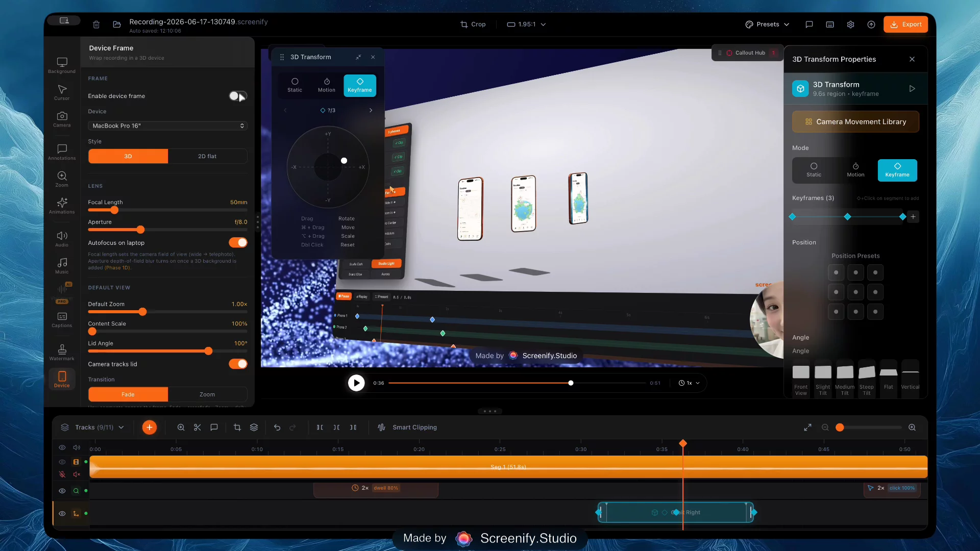Open the playback speed 1x dropdown
This screenshot has width=980, height=551.
coord(689,383)
